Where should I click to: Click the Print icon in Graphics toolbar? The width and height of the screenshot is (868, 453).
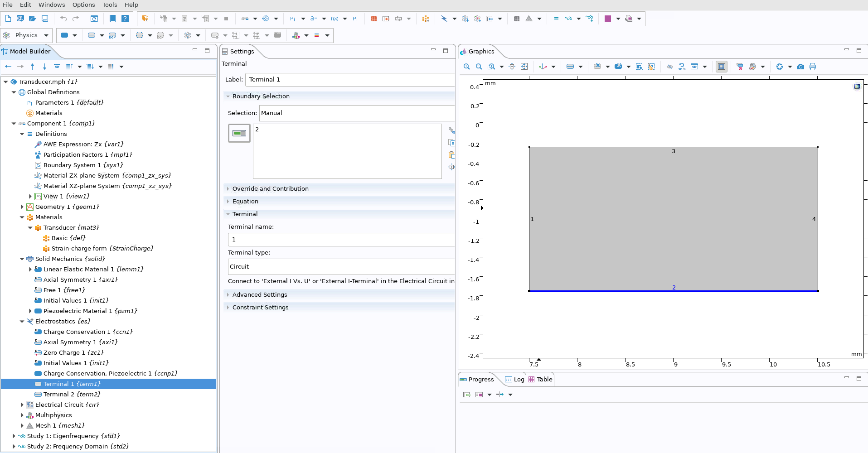(813, 67)
